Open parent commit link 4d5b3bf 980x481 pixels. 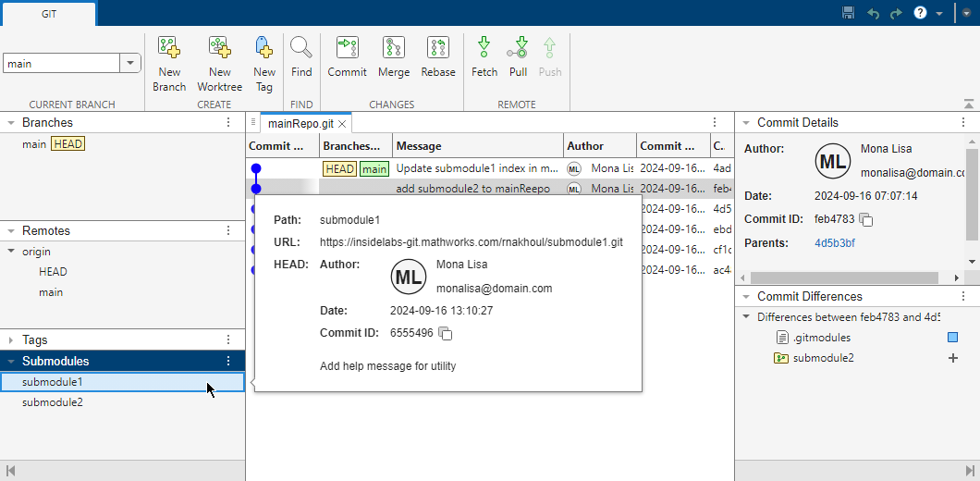(x=835, y=243)
